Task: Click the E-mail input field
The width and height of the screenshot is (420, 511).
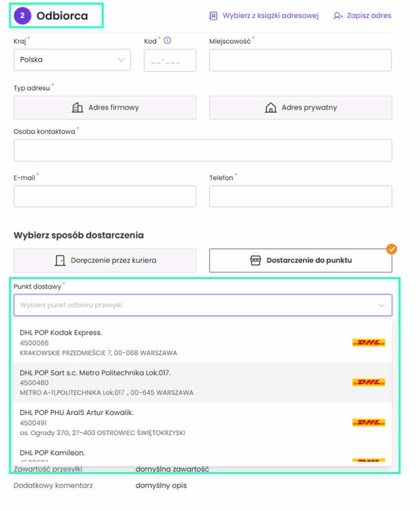Action: tap(105, 197)
